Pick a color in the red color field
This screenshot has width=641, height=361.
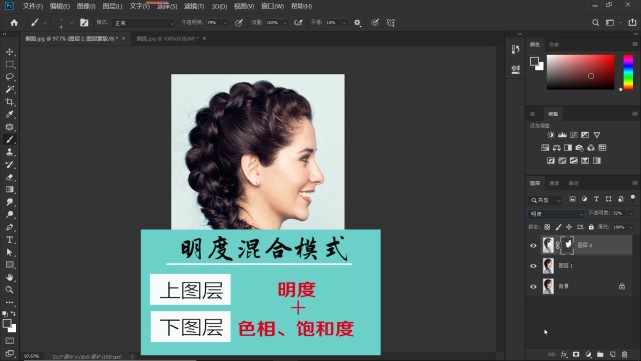(580, 72)
